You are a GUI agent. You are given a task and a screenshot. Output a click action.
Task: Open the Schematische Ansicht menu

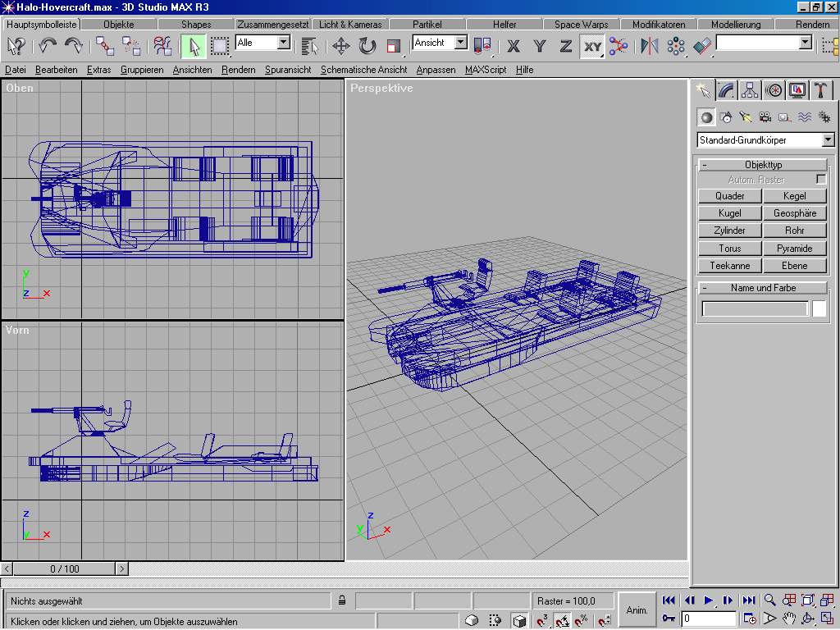point(363,70)
